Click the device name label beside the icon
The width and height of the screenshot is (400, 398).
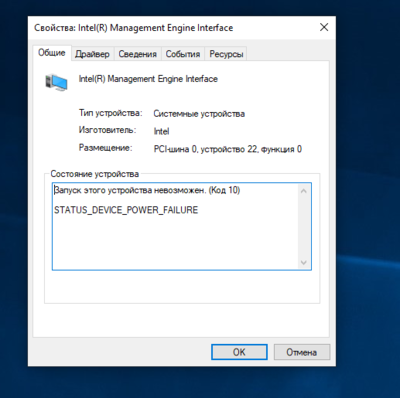point(148,79)
